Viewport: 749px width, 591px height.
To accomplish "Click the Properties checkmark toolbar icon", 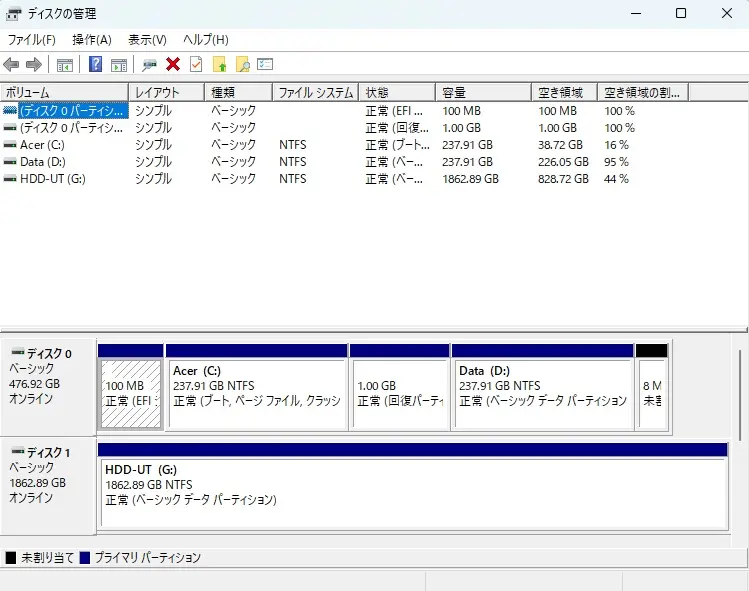I will click(x=196, y=64).
